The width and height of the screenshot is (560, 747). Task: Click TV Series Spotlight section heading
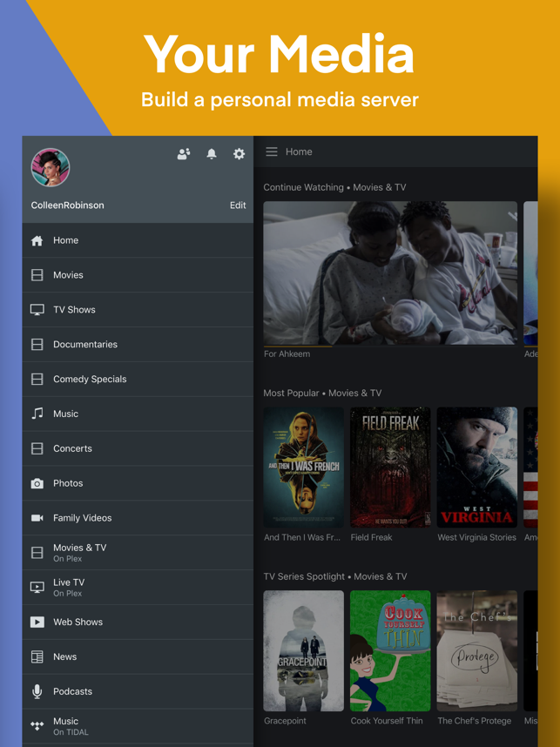point(335,576)
